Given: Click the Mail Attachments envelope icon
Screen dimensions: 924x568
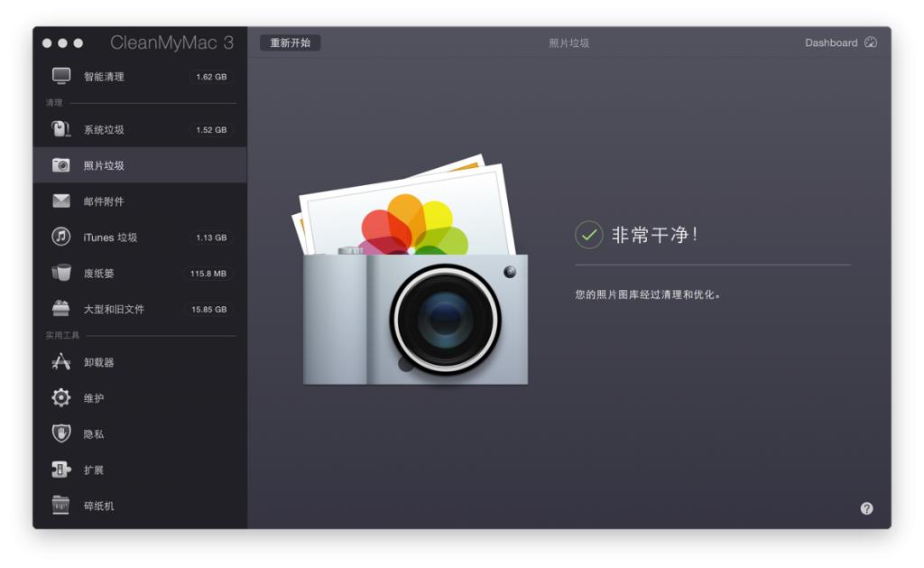Looking at the screenshot, I should click(61, 201).
